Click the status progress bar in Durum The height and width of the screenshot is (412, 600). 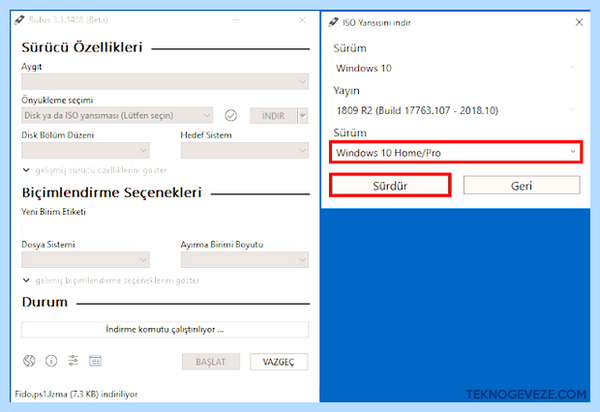click(165, 329)
